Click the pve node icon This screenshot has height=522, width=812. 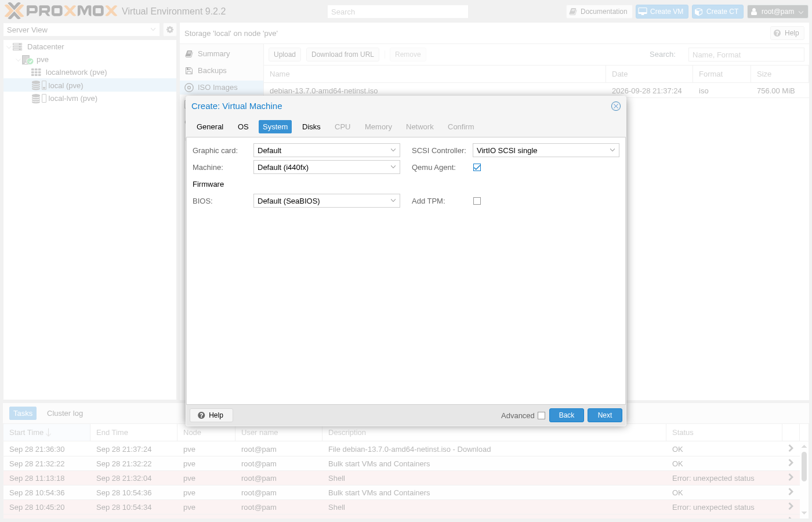[27, 60]
